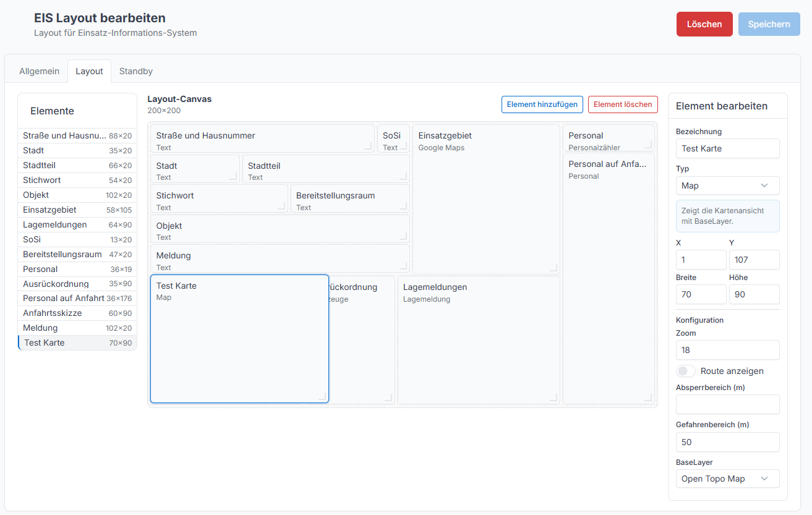Click Straße und Hausnummer canvas block
Screen dimensions: 812x515
click(262, 138)
